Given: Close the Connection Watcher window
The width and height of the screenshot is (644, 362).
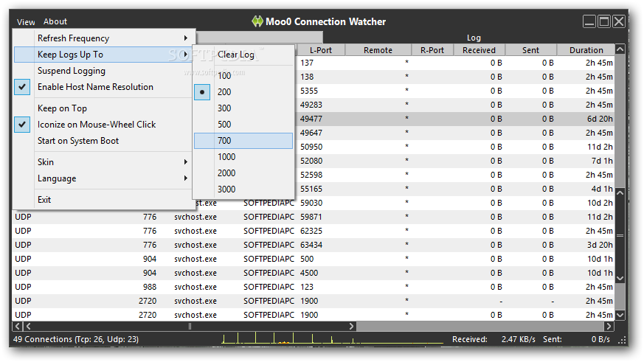Looking at the screenshot, I should click(618, 21).
